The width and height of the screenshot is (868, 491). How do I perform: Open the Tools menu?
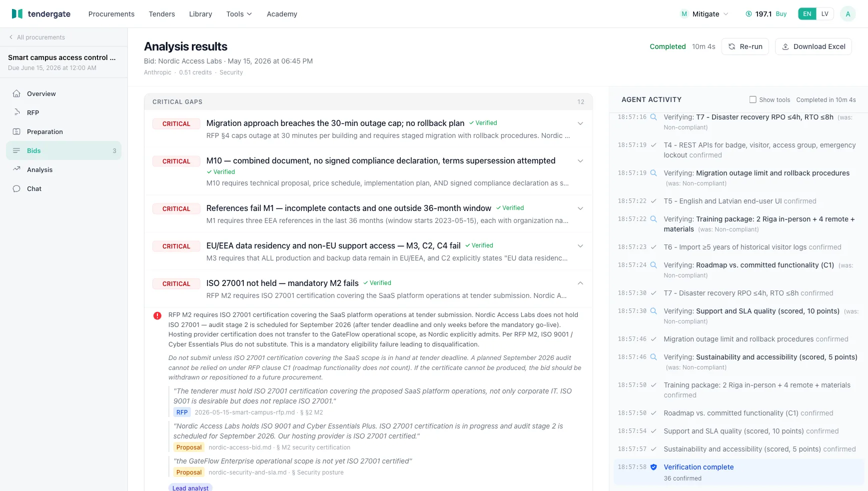239,14
